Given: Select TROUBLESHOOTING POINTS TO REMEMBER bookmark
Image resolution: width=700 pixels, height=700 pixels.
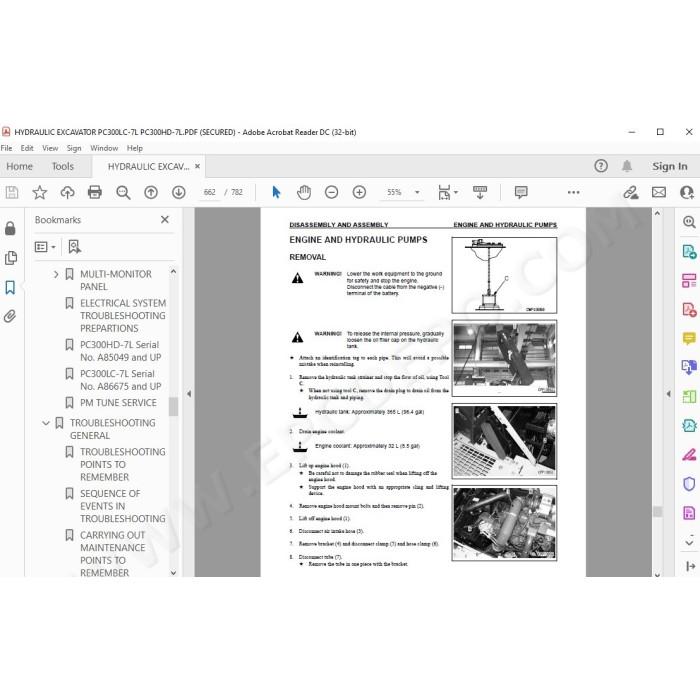Looking at the screenshot, I should pyautogui.click(x=123, y=464).
